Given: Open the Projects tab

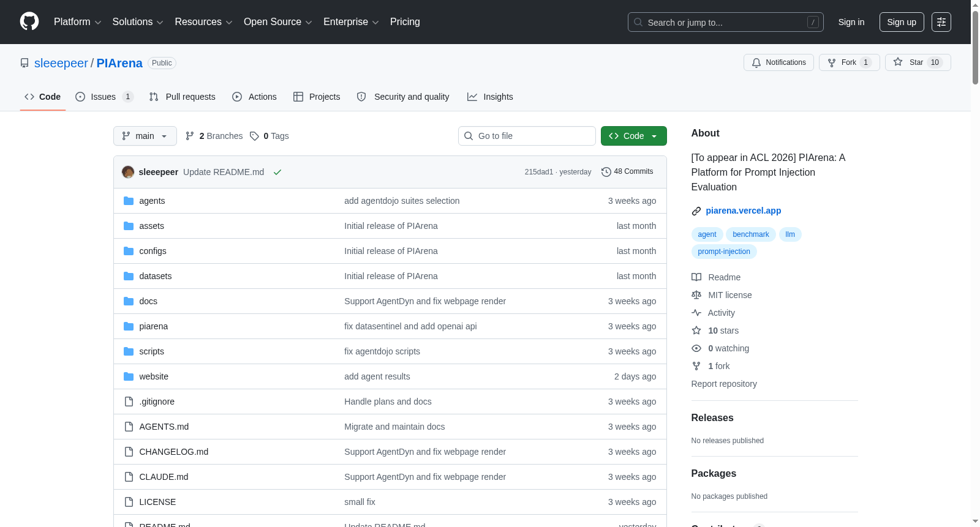Looking at the screenshot, I should [317, 97].
